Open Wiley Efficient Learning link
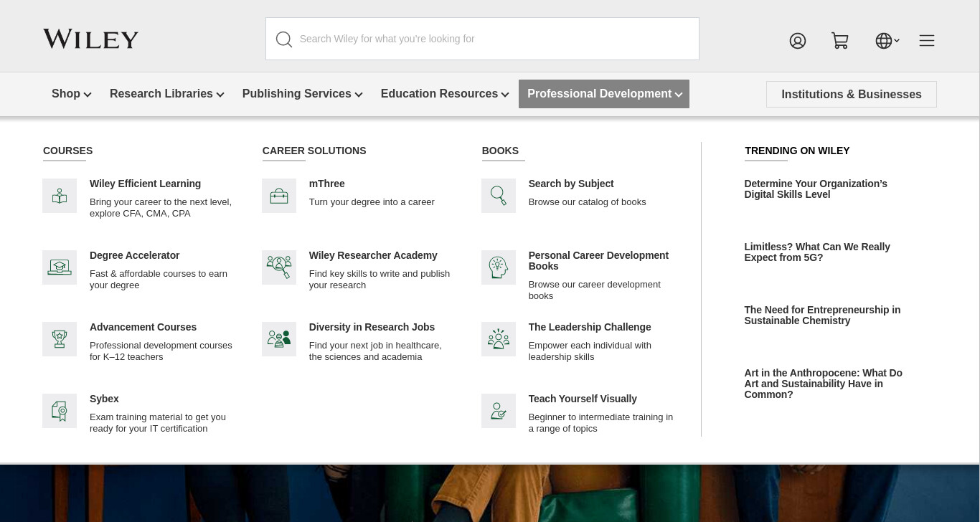 click(145, 184)
